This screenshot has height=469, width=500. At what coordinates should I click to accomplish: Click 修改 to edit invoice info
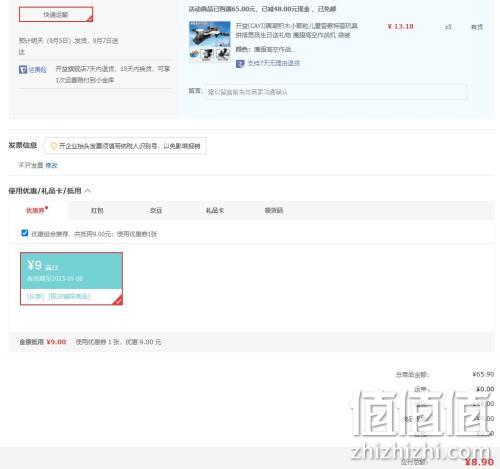51,165
